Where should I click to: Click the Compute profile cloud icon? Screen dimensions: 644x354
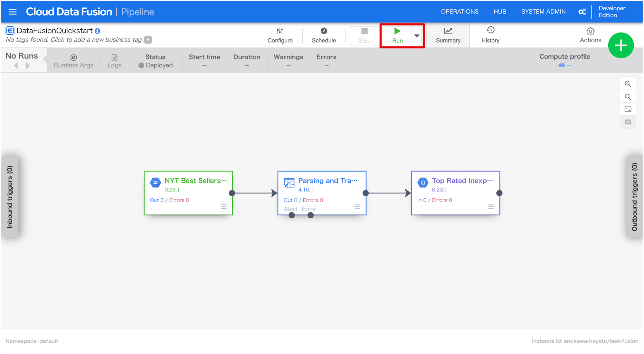point(562,65)
